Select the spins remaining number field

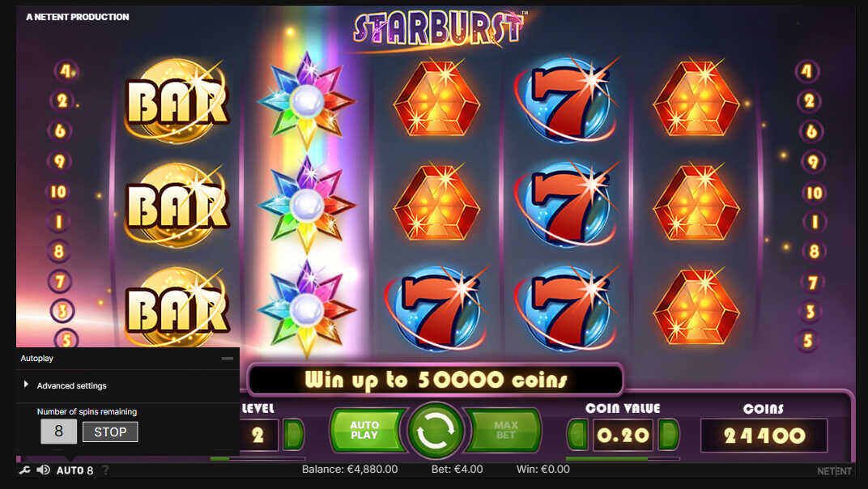tap(58, 432)
